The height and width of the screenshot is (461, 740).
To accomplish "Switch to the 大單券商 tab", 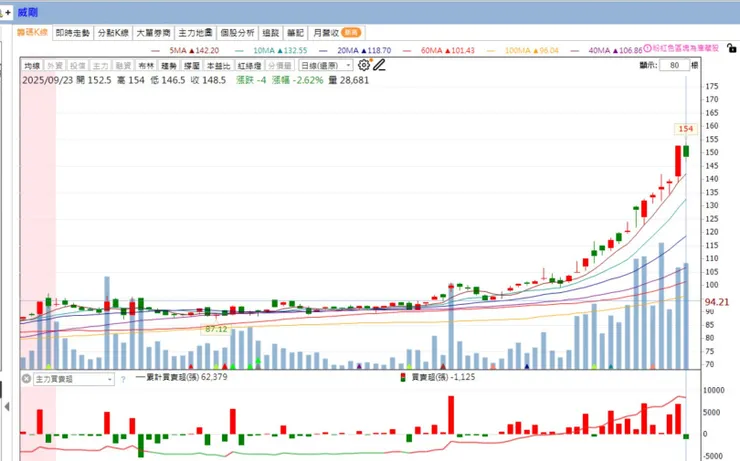I will click(153, 33).
